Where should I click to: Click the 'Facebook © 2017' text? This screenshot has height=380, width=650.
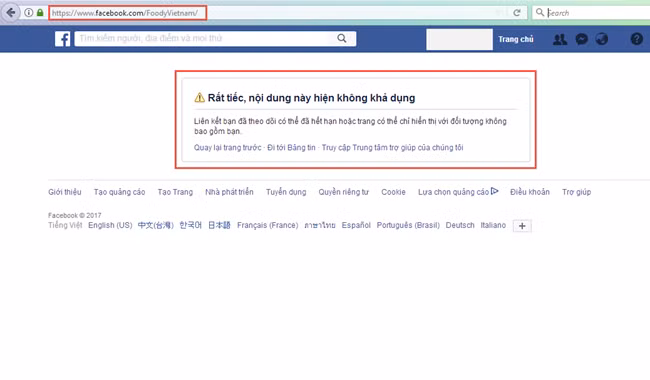point(75,215)
